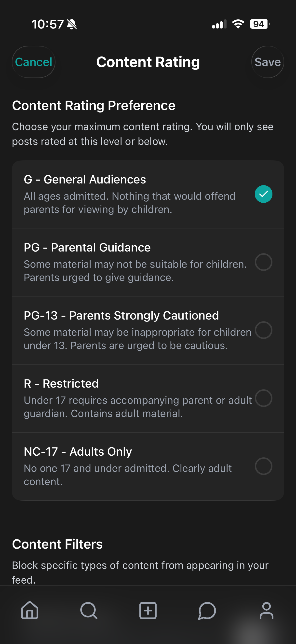Tap the Wi-Fi status icon
This screenshot has width=296, height=644.
(238, 24)
